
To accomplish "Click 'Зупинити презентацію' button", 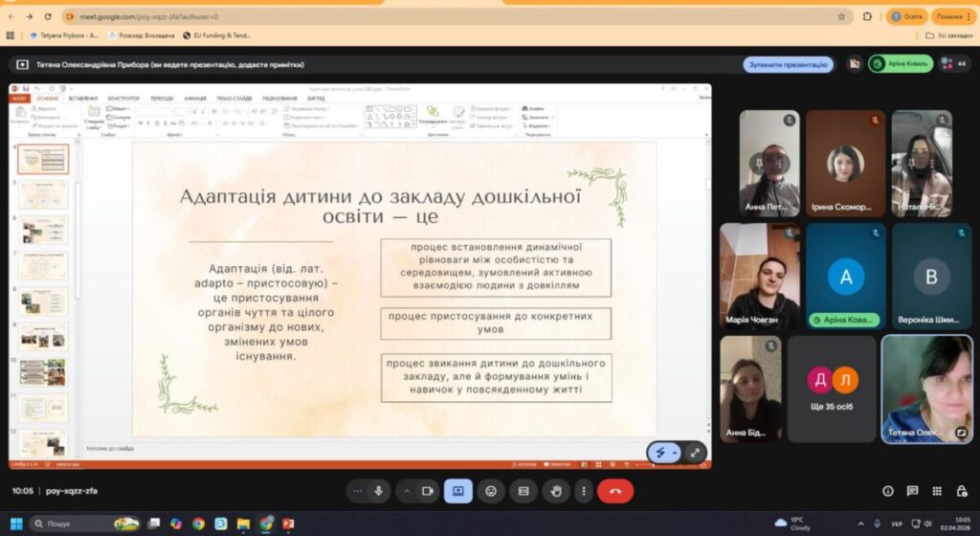I will (x=788, y=64).
